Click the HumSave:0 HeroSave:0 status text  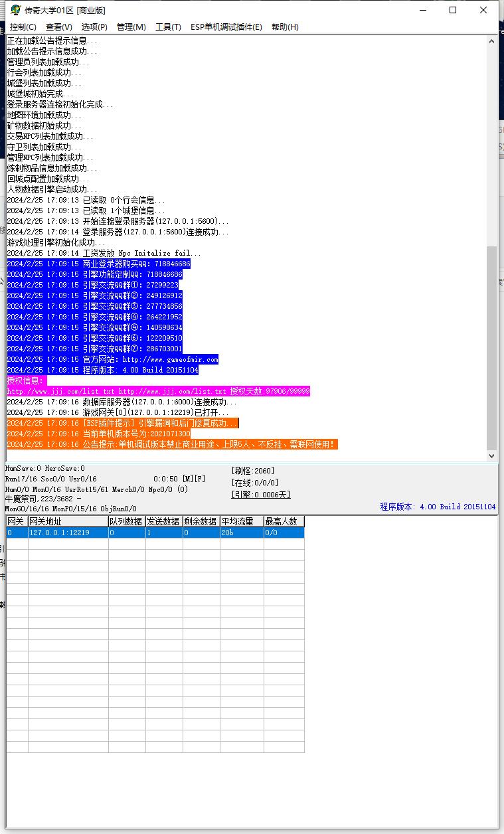[x=45, y=468]
